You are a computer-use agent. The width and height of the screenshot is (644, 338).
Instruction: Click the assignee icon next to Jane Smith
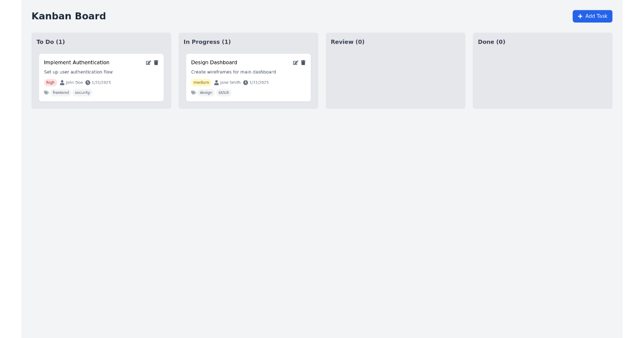(x=216, y=83)
